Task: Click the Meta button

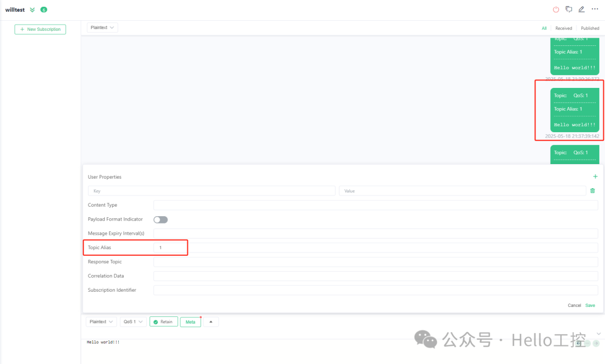Action: point(190,321)
